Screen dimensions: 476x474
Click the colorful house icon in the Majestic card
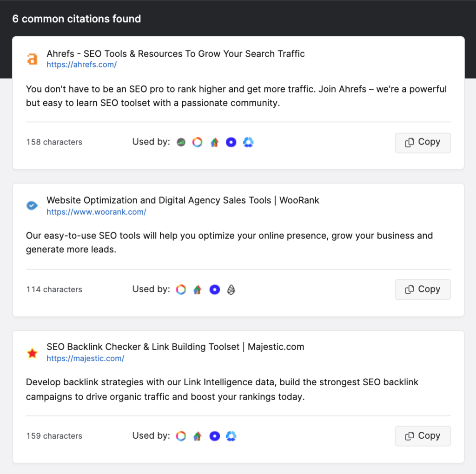tap(197, 436)
